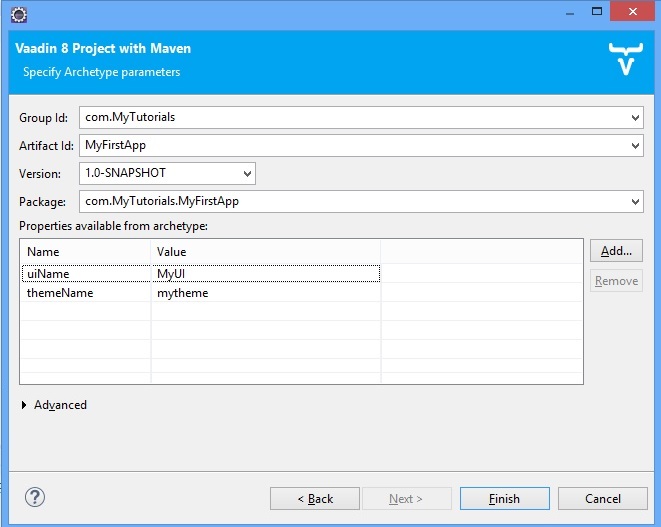Go to previous step with Back
The width and height of the screenshot is (661, 527).
[x=315, y=499]
